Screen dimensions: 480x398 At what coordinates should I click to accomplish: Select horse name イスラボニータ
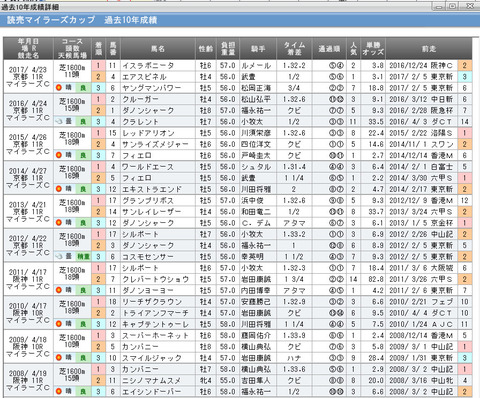click(148, 65)
